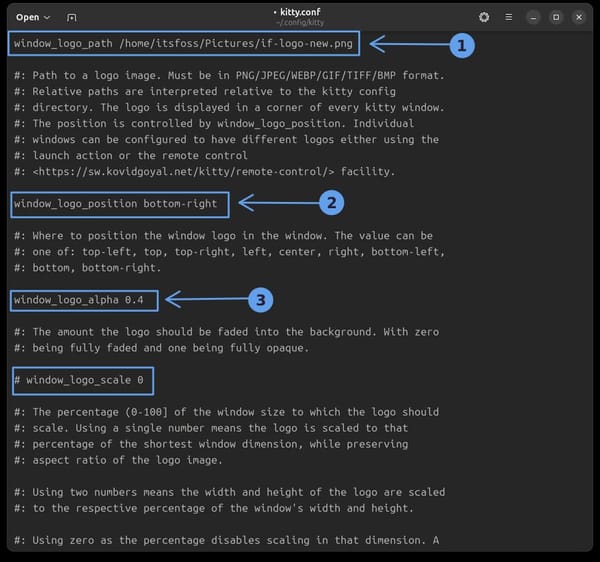This screenshot has width=600, height=562.
Task: Close the kitty.conf editor window
Action: pos(579,17)
